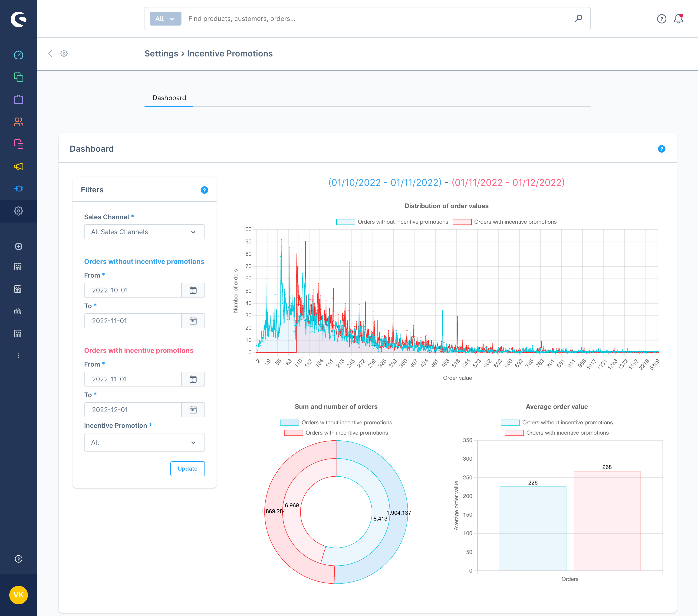Screen dimensions: 698x616
Task: Show more sales channels via three dots
Action: pos(18,356)
